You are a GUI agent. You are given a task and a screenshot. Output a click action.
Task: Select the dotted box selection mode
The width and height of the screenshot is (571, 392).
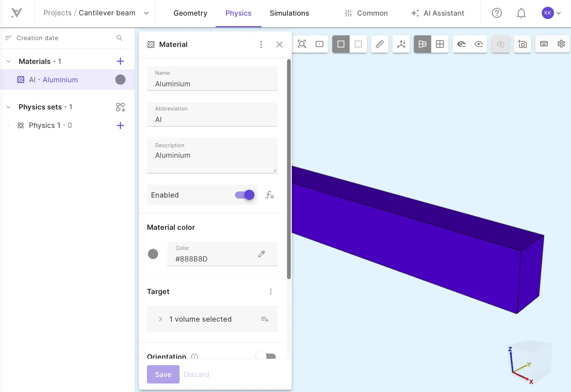click(x=358, y=44)
